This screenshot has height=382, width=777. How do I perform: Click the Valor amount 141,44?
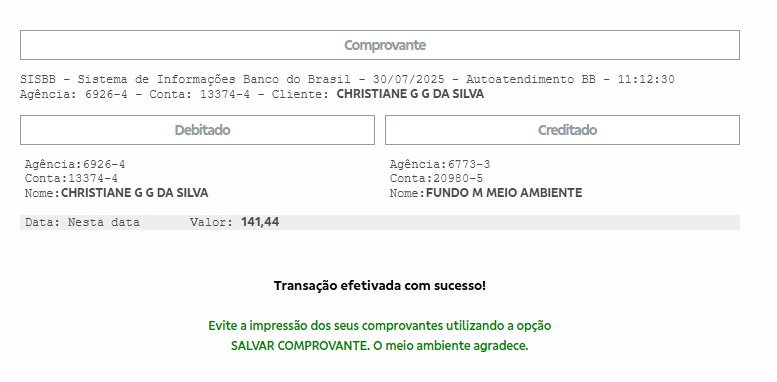click(260, 222)
